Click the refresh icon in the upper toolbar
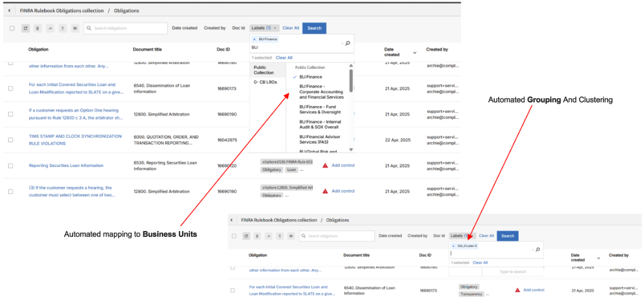 click(26, 29)
